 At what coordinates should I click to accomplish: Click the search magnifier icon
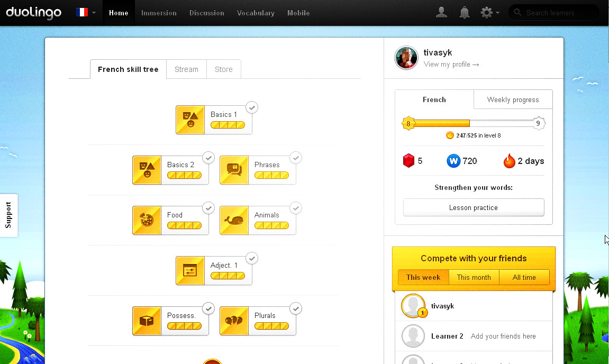(x=517, y=12)
